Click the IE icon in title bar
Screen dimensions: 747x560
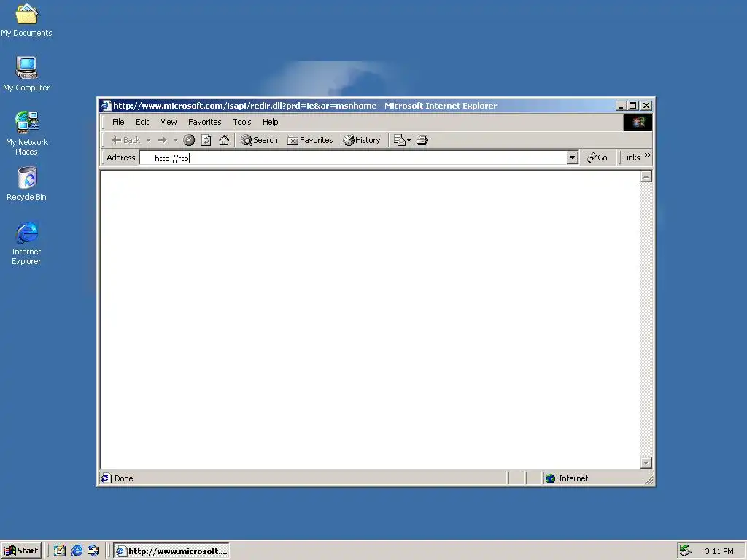click(x=106, y=106)
